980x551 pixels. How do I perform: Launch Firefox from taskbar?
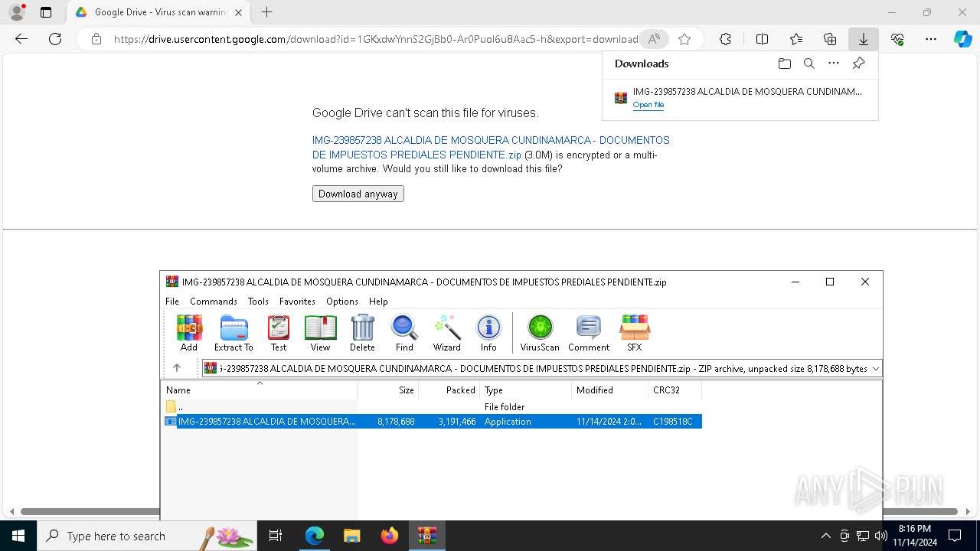coord(389,536)
